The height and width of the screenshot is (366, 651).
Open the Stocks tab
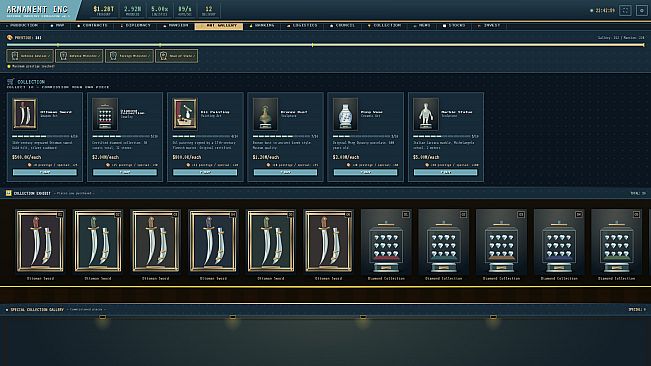pyautogui.click(x=455, y=26)
